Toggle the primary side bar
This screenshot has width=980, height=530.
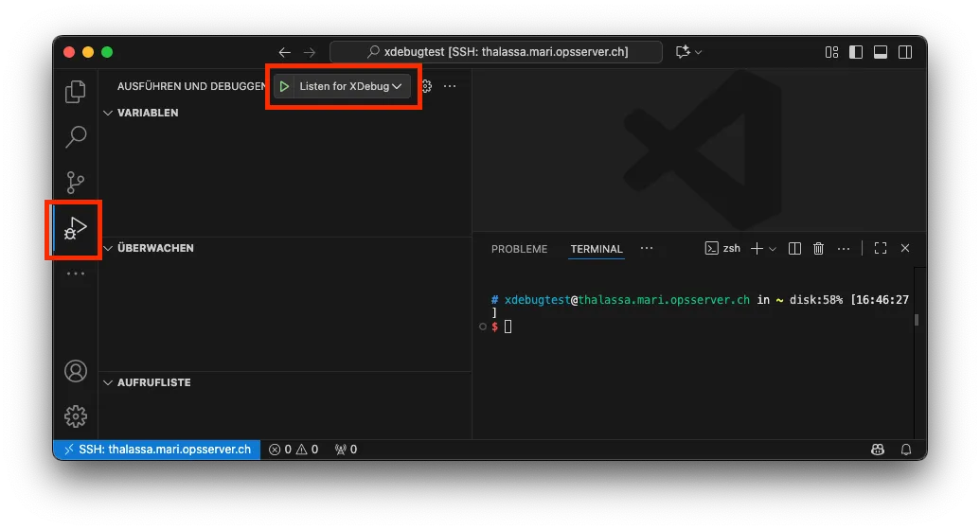click(x=856, y=52)
